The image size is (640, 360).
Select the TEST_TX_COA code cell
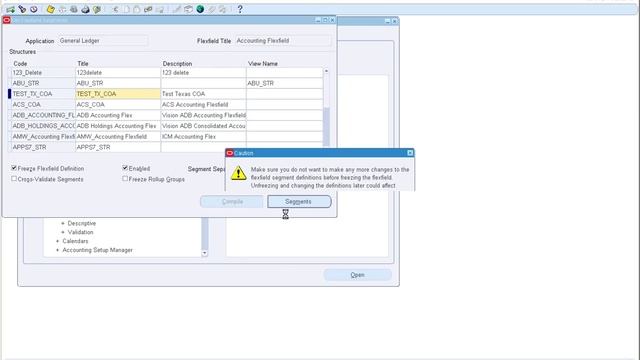point(43,94)
